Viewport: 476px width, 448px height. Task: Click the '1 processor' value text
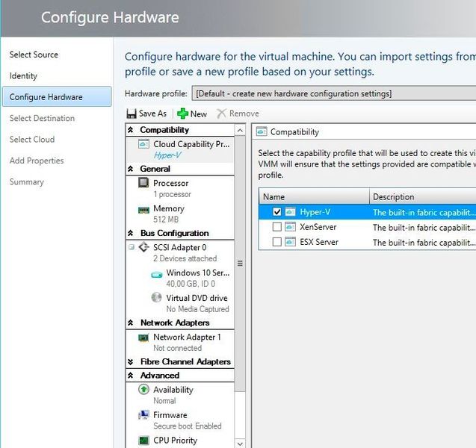point(172,194)
